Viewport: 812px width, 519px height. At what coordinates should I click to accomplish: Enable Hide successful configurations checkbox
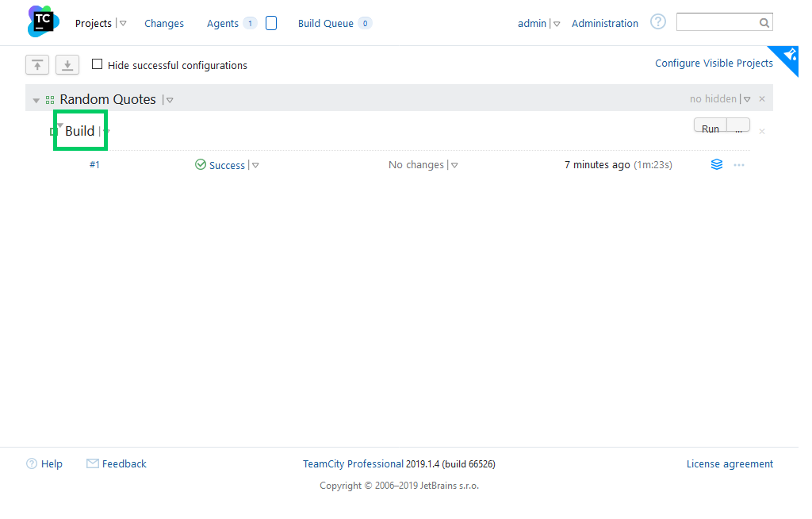pos(97,63)
